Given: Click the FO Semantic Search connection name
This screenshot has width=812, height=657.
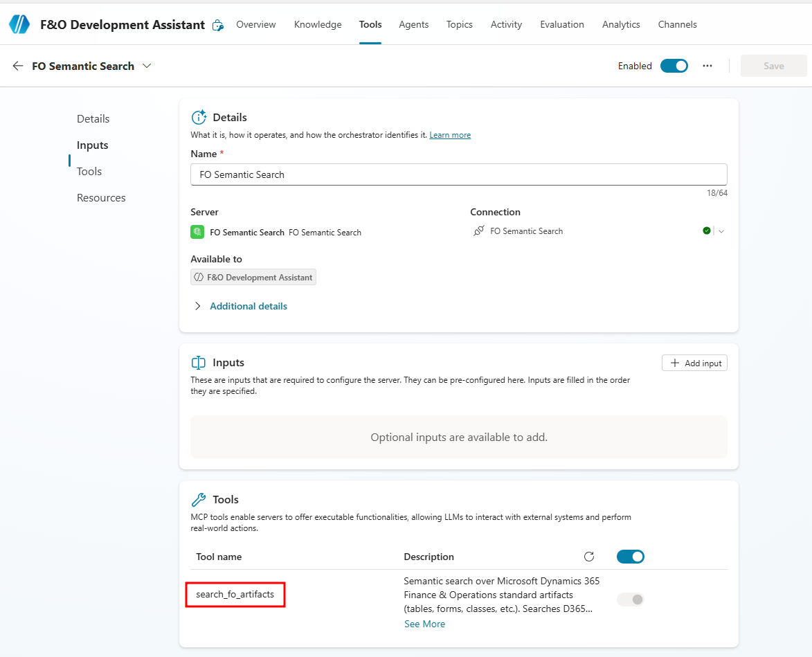Looking at the screenshot, I should pyautogui.click(x=527, y=231).
